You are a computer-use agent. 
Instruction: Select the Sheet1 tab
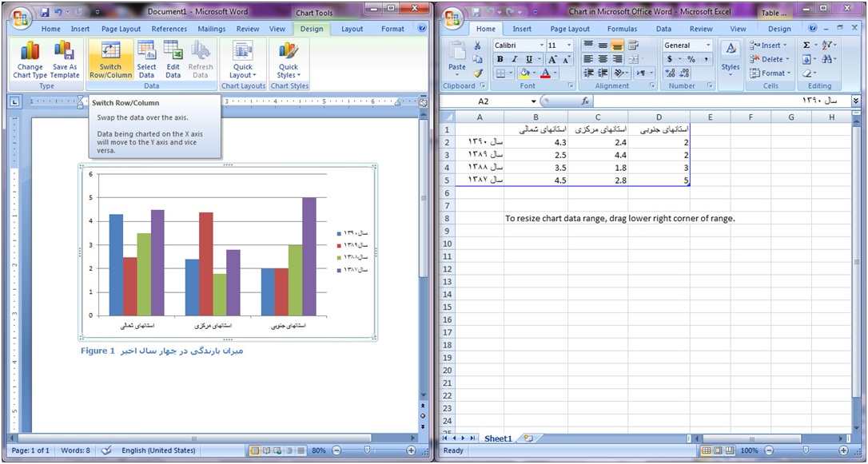point(498,438)
